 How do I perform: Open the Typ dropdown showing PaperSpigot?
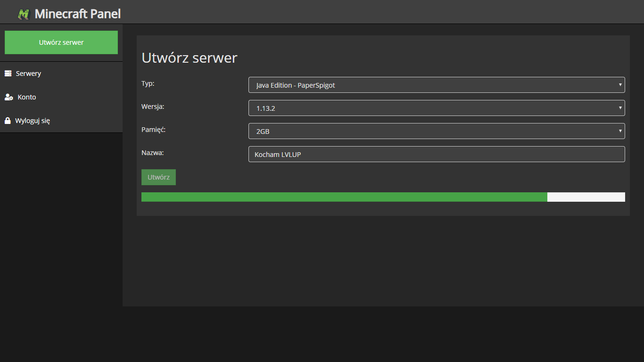[424, 85]
